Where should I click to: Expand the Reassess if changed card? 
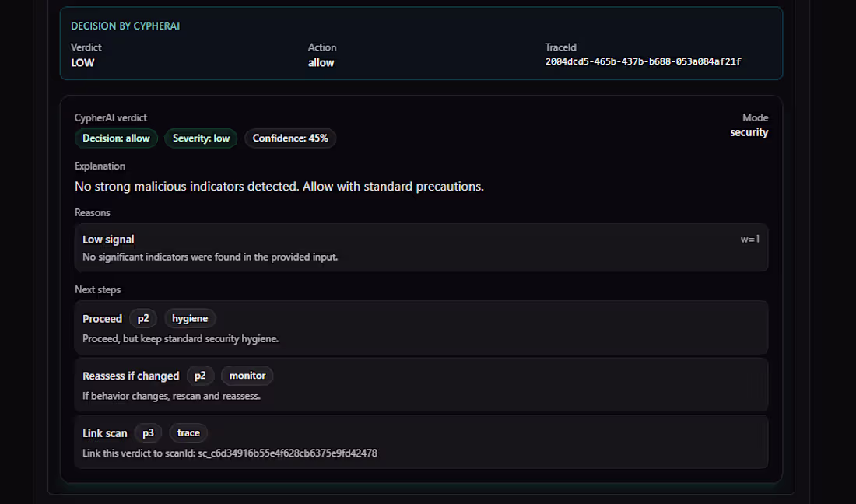click(421, 384)
